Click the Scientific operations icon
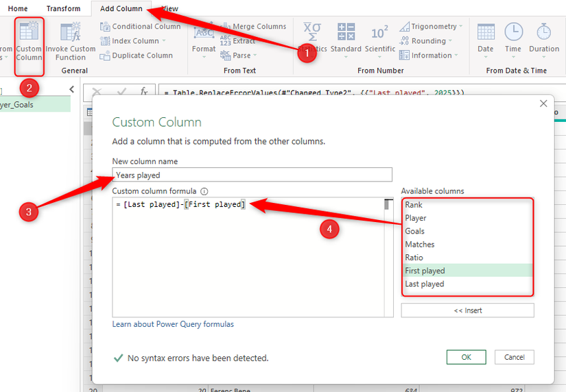 379,33
